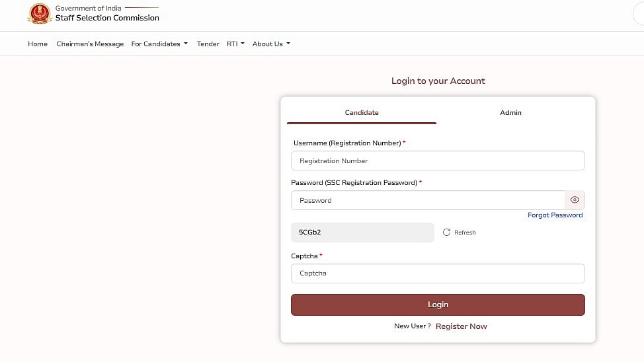Screen dimensions: 644x362
Task: Expand the For Candidates dropdown
Action: (x=159, y=44)
